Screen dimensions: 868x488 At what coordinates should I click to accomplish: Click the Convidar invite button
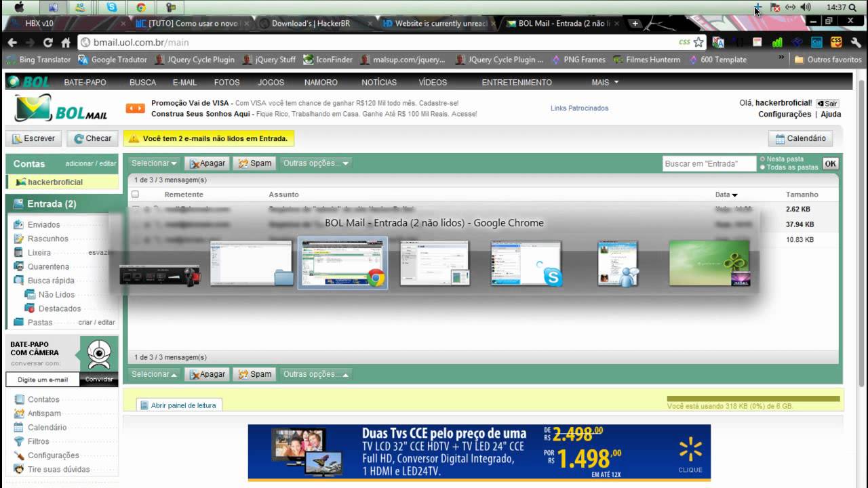point(99,380)
